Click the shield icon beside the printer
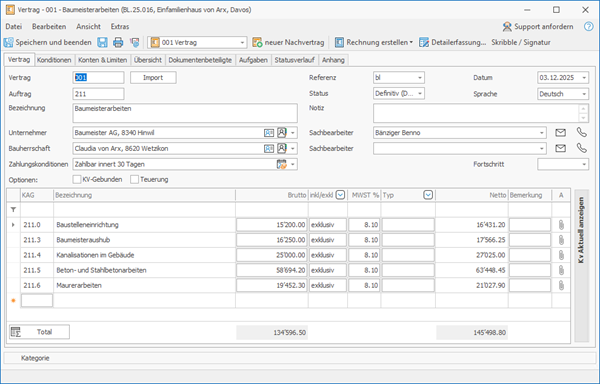The height and width of the screenshot is (384, 600). tap(135, 42)
